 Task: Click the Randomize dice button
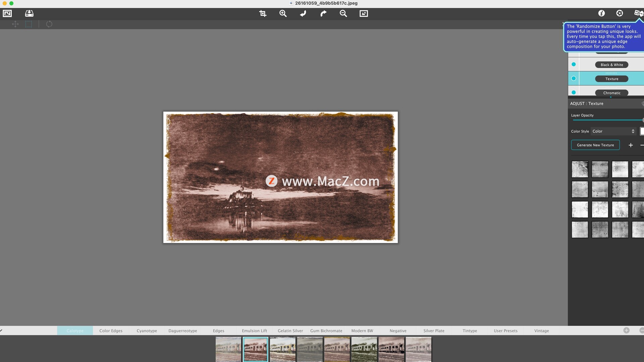point(639,13)
